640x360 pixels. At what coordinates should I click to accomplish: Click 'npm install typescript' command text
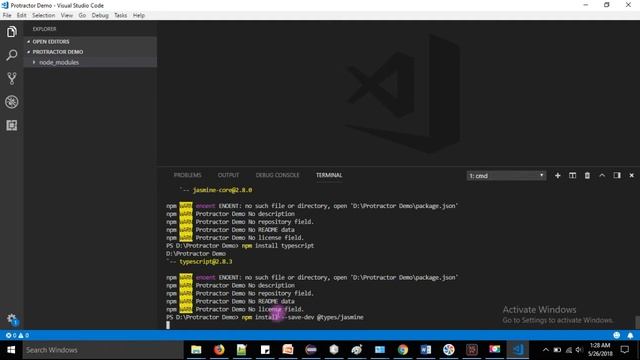tap(278, 246)
